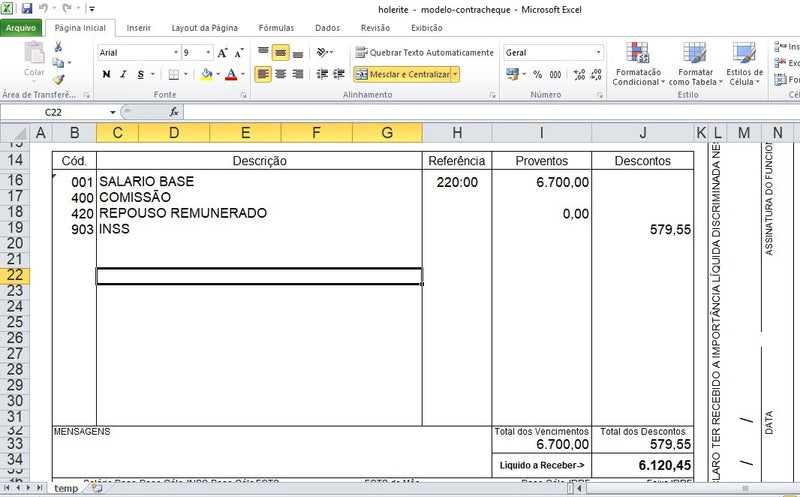Click the yellow fill color bucket
Screen dimensions: 800x497
point(206,74)
